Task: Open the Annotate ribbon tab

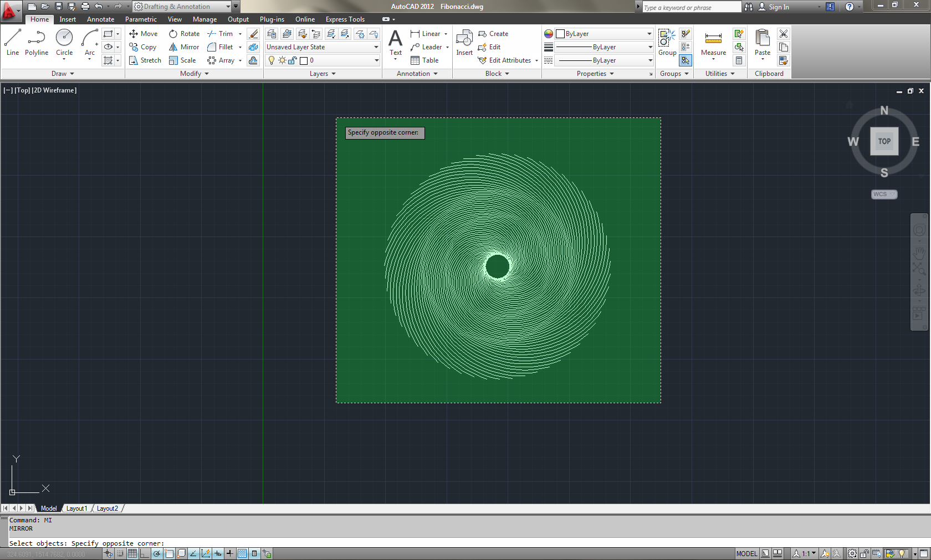Action: pyautogui.click(x=100, y=19)
